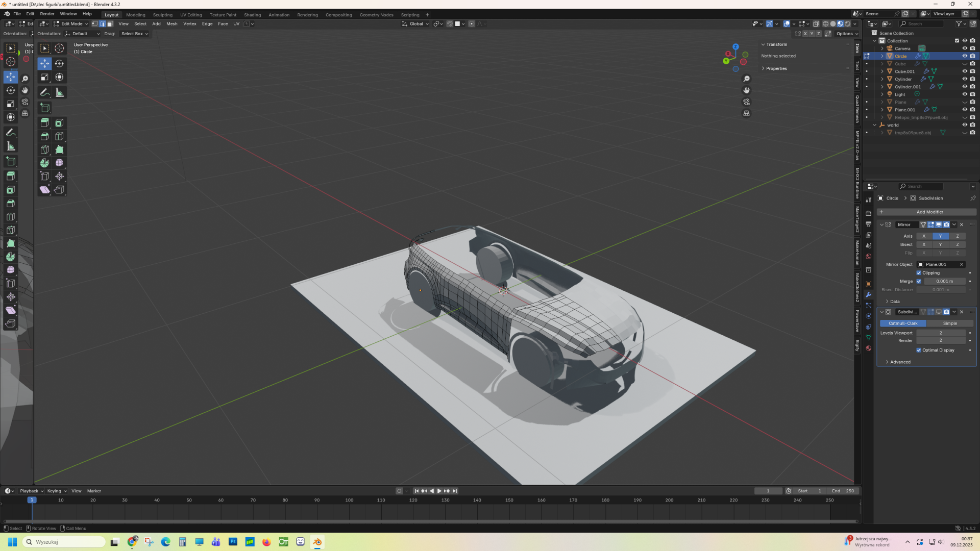The width and height of the screenshot is (980, 551).
Task: Jump to the timeline end frame button
Action: 455,491
